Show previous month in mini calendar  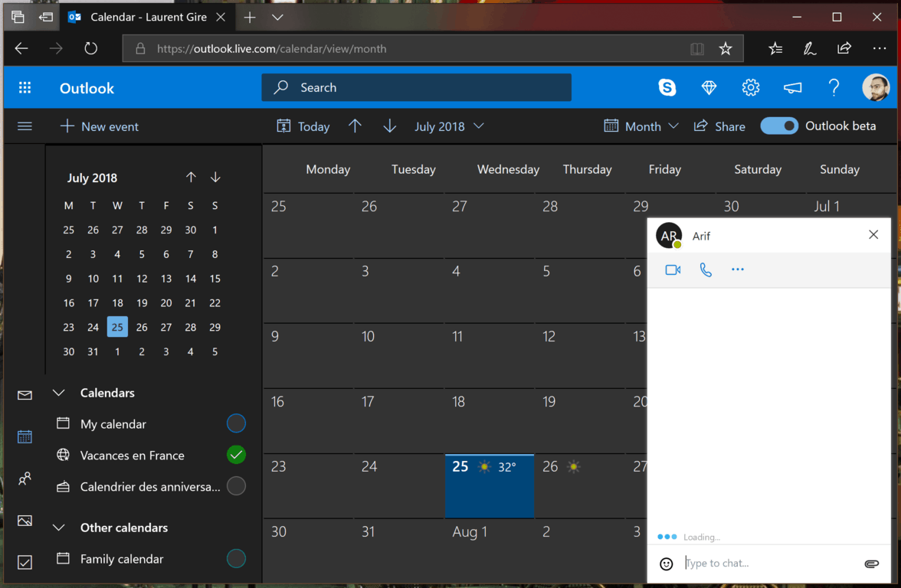click(x=191, y=177)
